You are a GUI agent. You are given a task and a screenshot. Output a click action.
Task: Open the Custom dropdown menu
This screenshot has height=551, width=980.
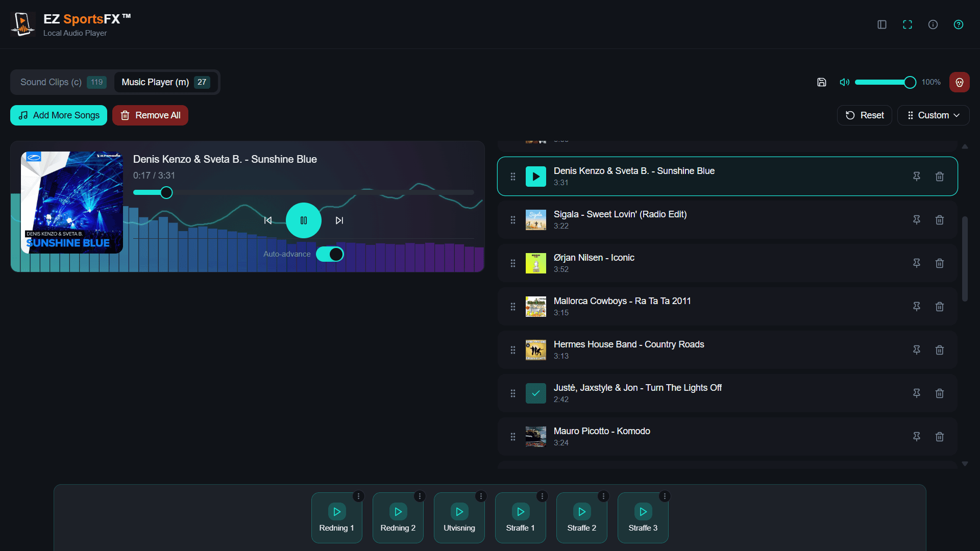pos(933,115)
